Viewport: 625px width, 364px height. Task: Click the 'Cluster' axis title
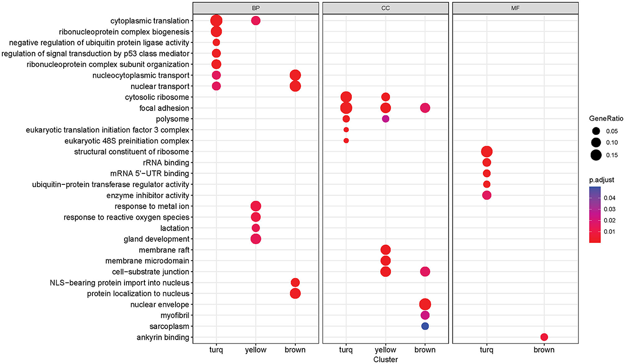point(385,359)
